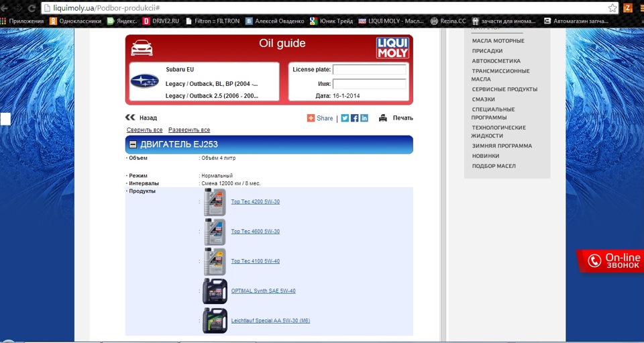This screenshot has height=343, width=644.
Task: Click the Legacy / Outback 2.5 engine text
Action: point(211,96)
